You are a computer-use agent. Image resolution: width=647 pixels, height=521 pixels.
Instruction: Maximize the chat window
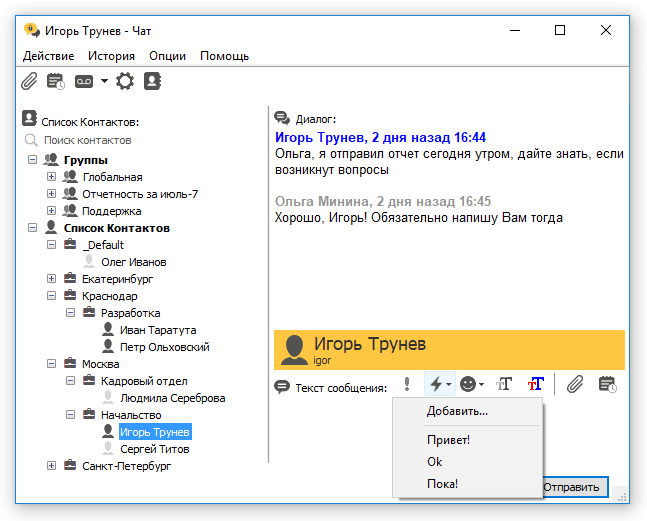[x=560, y=30]
